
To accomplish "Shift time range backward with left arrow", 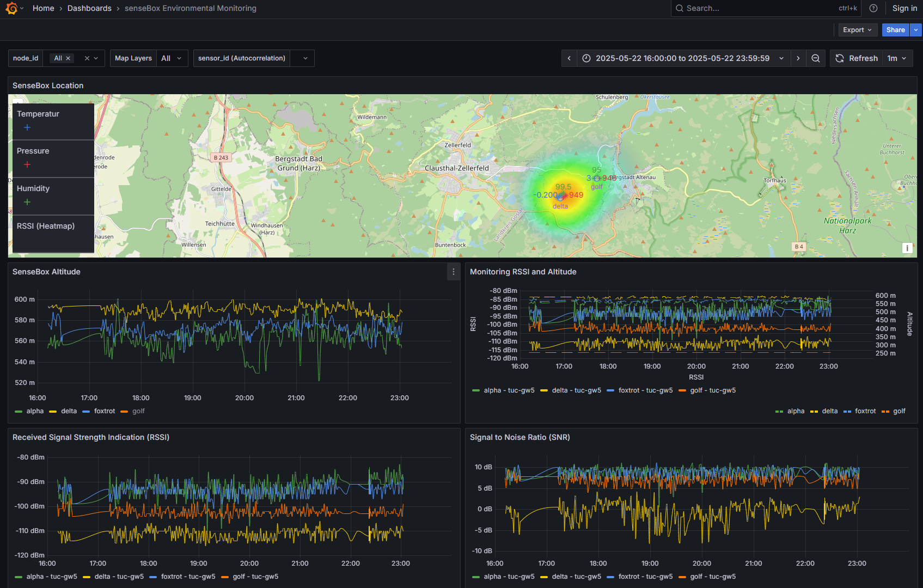I will (569, 58).
